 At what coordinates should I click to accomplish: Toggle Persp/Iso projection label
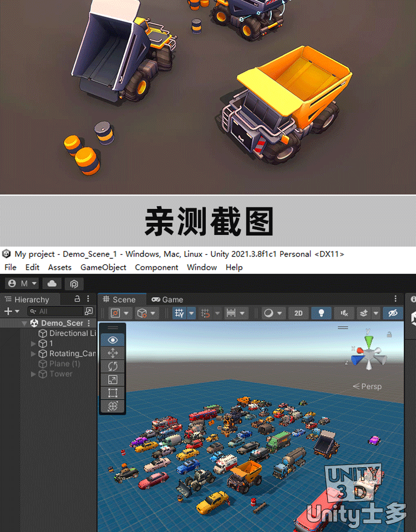click(367, 386)
